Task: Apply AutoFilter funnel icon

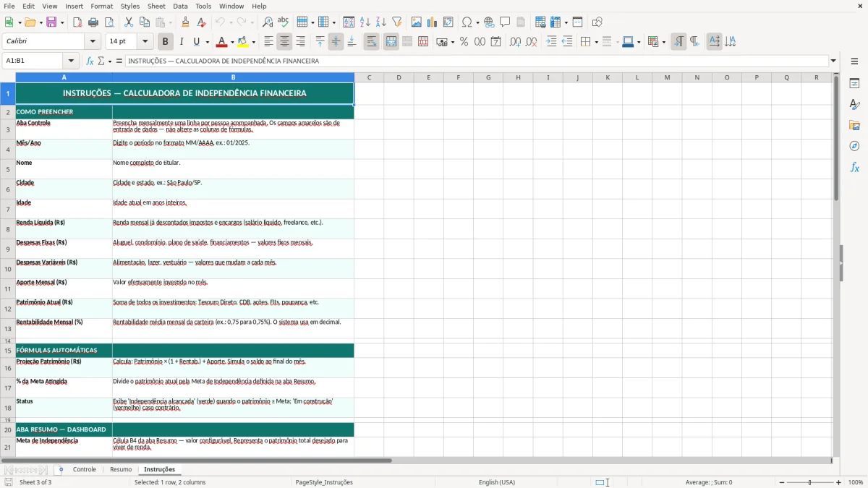Action: 396,22
